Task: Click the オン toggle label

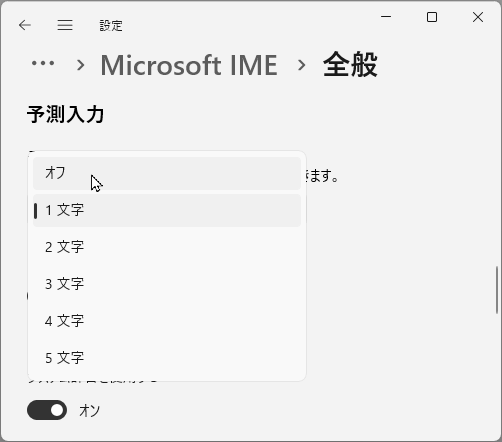Action: tap(89, 411)
